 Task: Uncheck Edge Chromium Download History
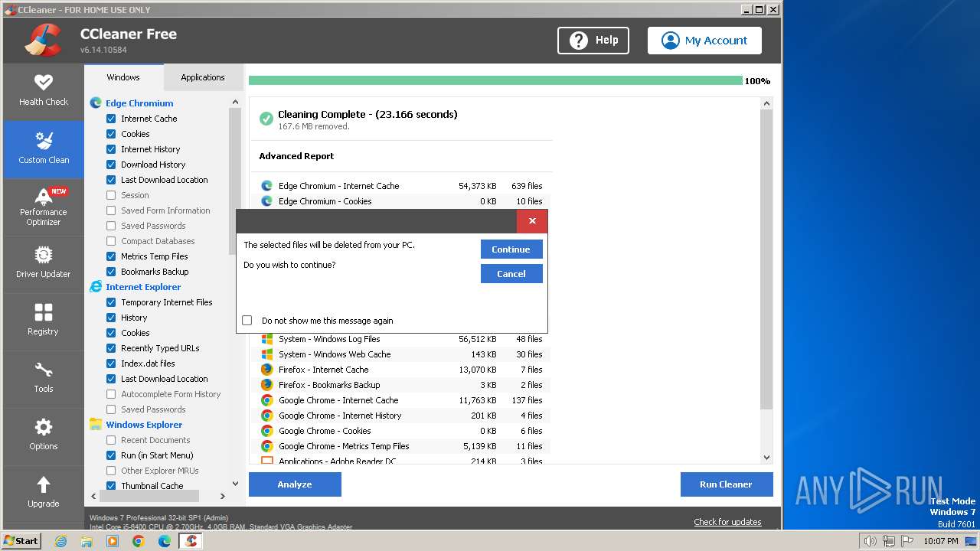(x=111, y=165)
